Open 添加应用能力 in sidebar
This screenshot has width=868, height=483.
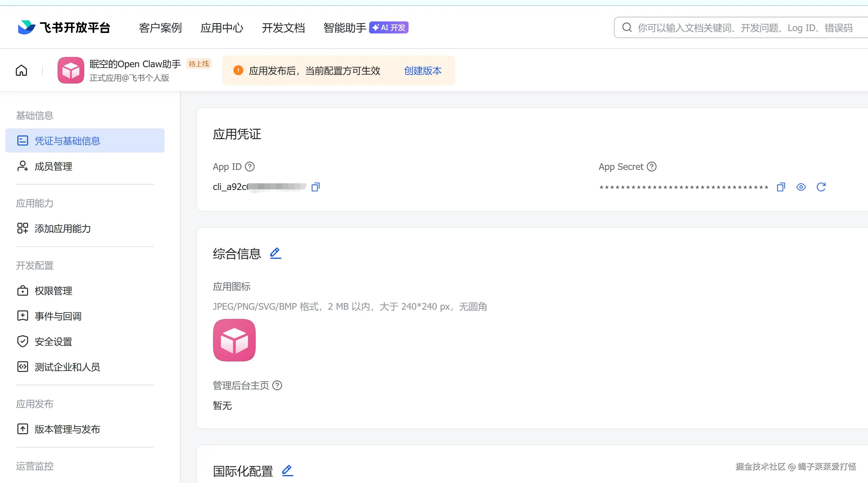tap(62, 228)
